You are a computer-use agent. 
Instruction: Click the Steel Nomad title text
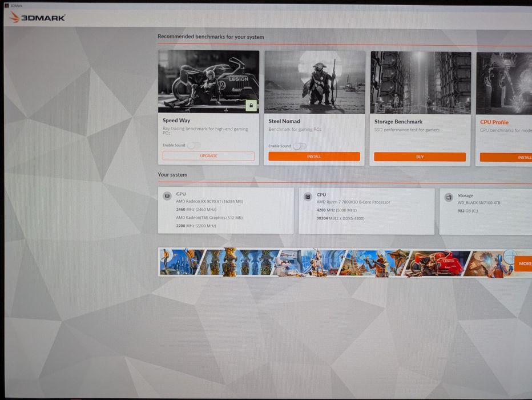point(284,121)
